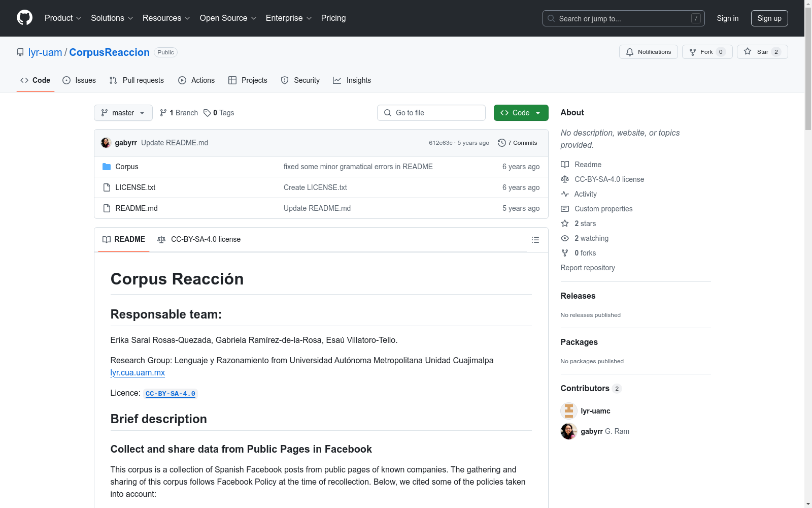
Task: Open the Projects tab
Action: 248,80
